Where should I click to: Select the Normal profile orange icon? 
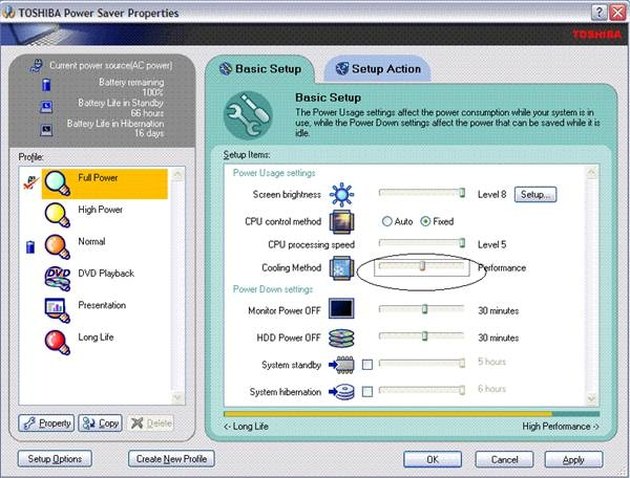point(57,247)
